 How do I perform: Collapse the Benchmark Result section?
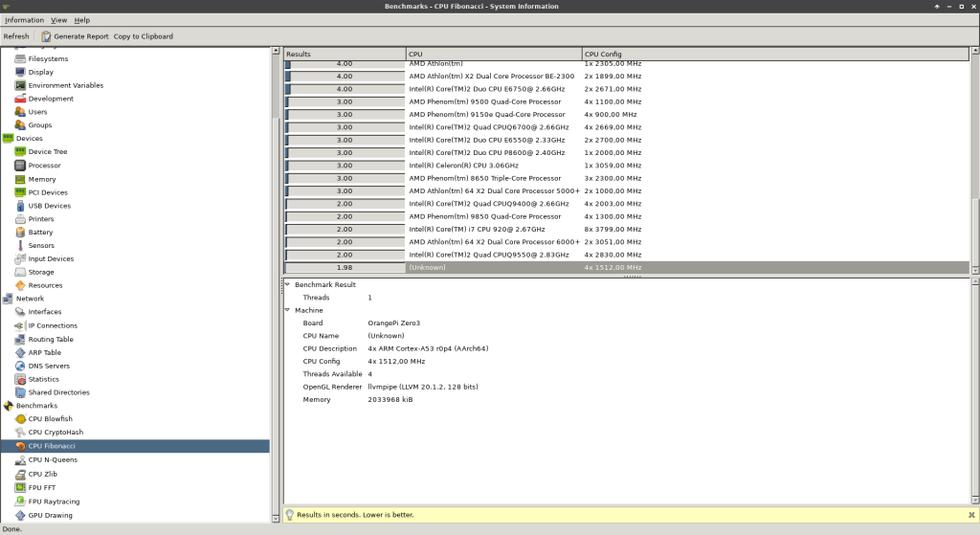click(x=287, y=285)
